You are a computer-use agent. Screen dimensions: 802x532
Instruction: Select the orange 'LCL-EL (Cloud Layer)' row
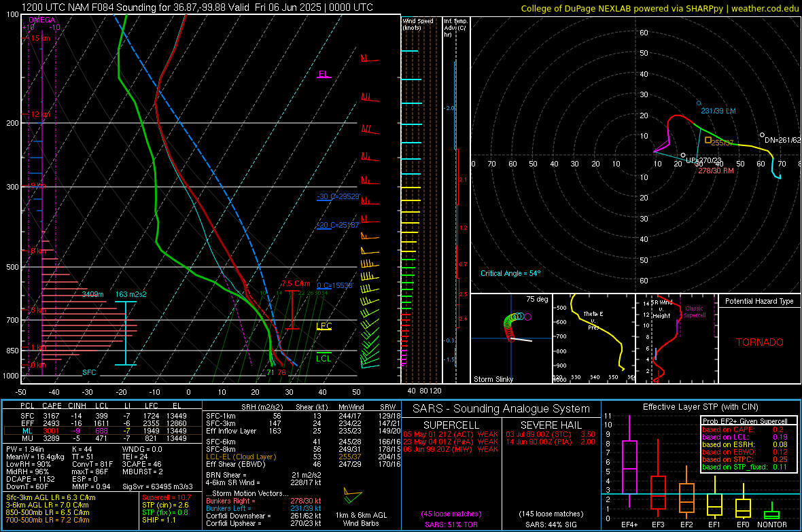coord(303,457)
